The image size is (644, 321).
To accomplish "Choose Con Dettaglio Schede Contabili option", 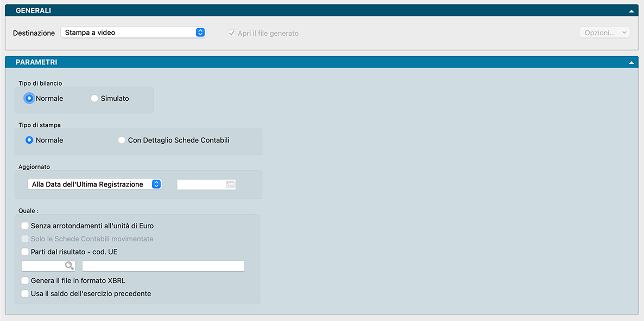I will tap(122, 140).
